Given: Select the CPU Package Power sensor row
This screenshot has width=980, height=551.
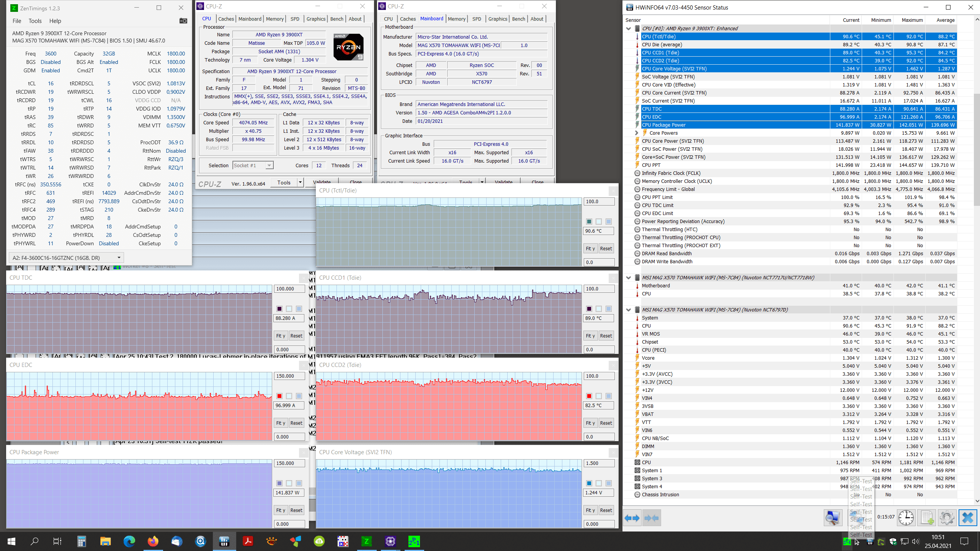Looking at the screenshot, I should [799, 125].
